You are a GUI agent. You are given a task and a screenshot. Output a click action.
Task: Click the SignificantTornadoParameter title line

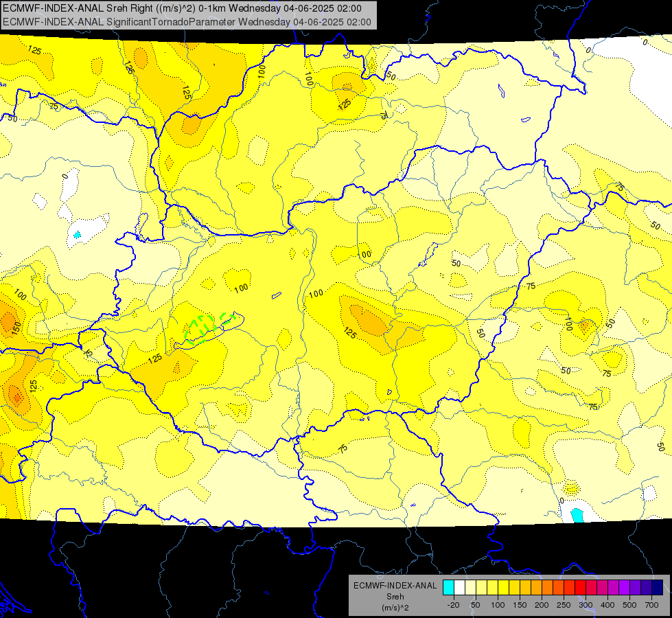coord(187,22)
